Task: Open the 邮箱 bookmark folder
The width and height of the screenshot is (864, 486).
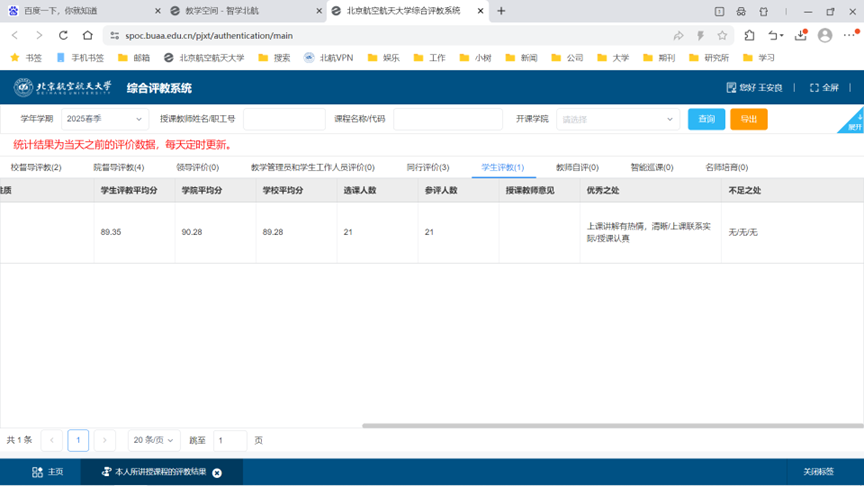Action: click(x=134, y=58)
